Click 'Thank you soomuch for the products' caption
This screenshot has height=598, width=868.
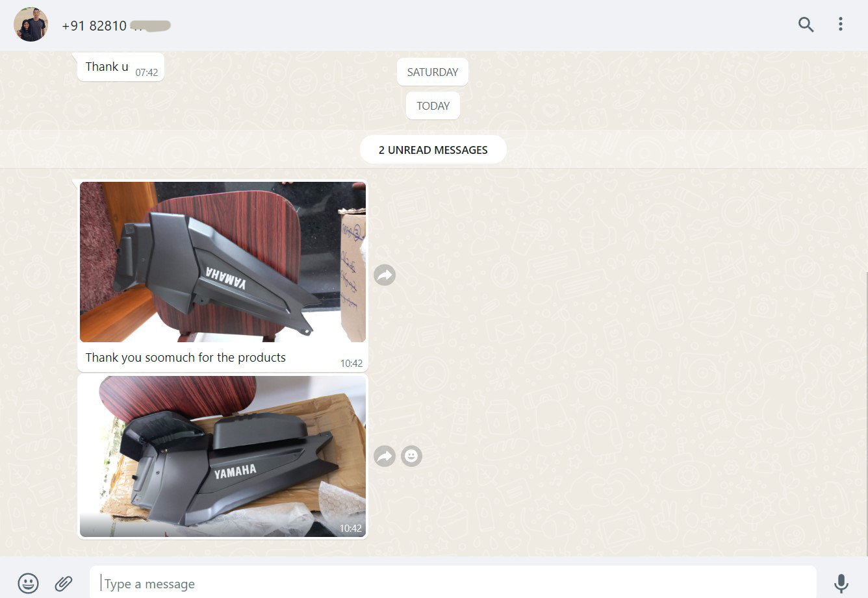pyautogui.click(x=186, y=357)
